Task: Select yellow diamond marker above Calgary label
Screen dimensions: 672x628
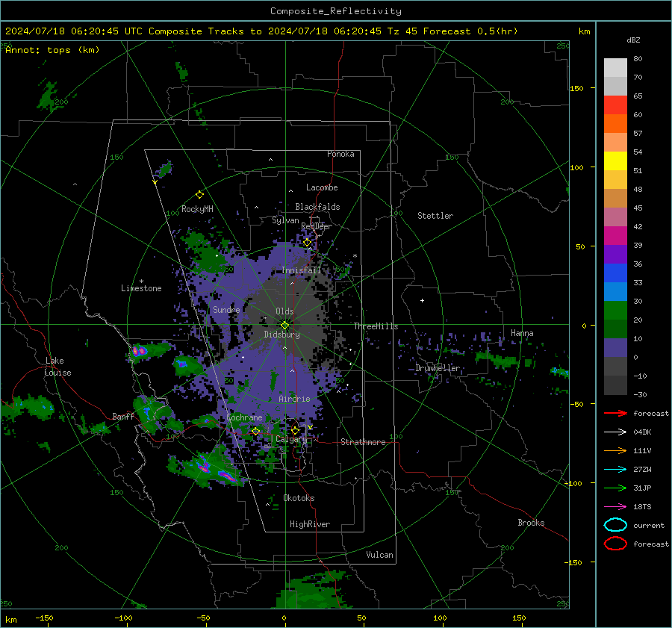Action: coord(295,430)
